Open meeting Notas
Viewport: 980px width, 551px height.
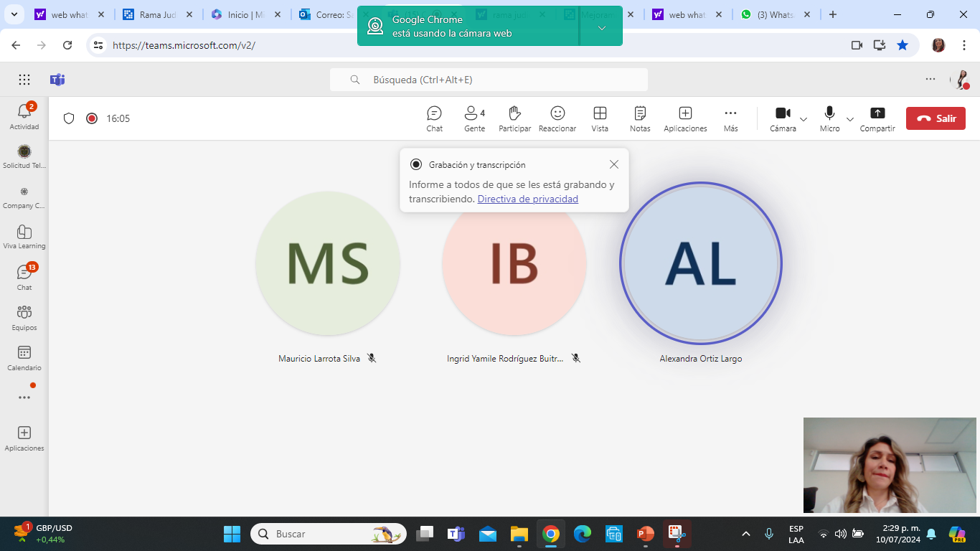click(x=640, y=118)
